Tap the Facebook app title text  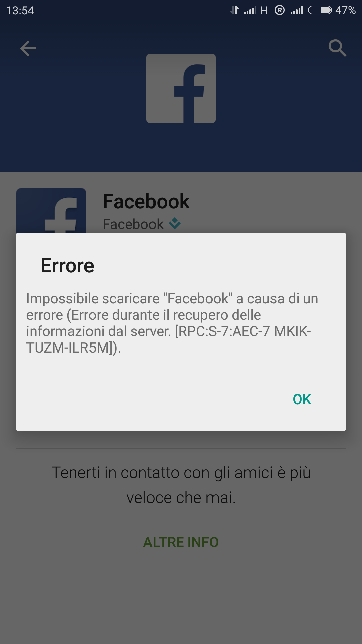146,201
